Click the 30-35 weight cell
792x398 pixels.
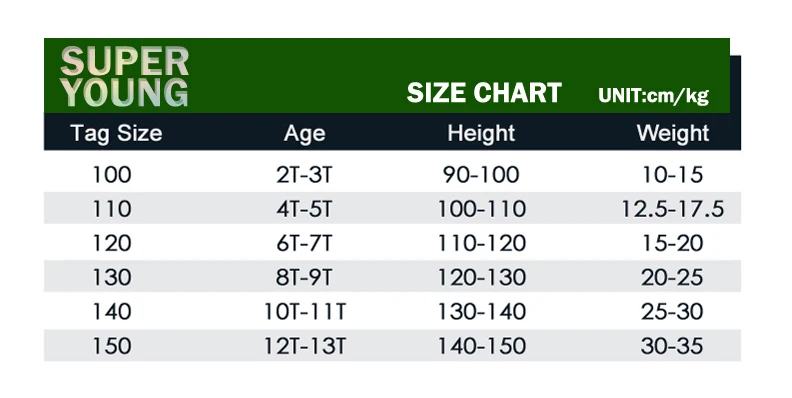(672, 346)
